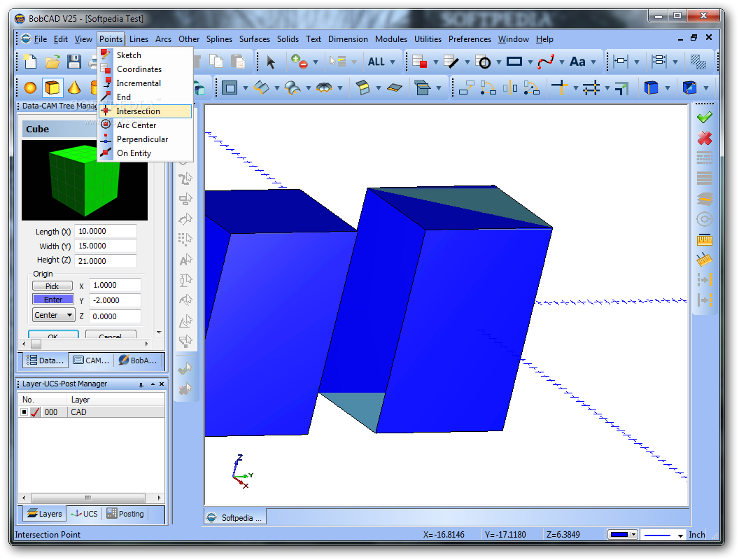739x560 pixels.
Task: Click the OK button in Cube panel
Action: coord(53,335)
